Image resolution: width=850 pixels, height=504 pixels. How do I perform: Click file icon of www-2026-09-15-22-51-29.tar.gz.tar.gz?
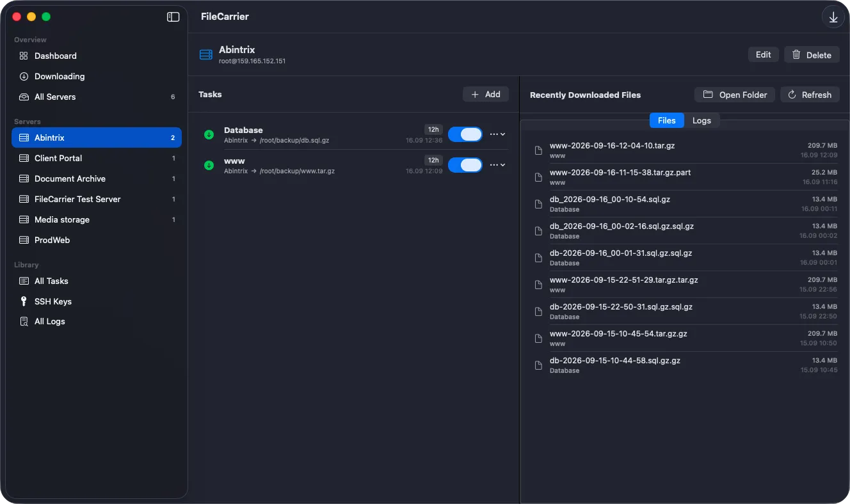[538, 285]
